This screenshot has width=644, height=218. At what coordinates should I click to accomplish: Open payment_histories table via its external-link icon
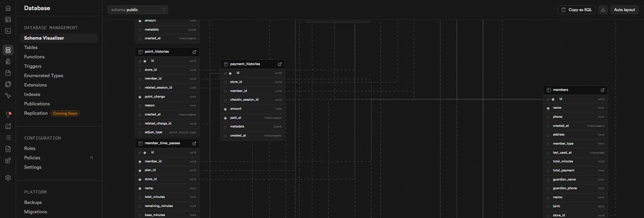point(280,64)
